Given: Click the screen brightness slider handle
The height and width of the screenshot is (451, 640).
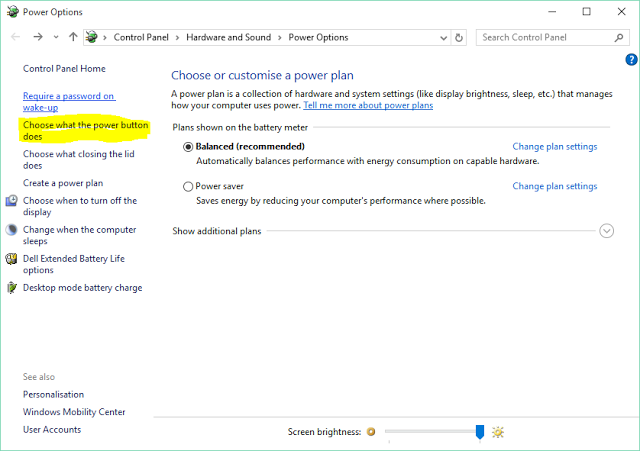Looking at the screenshot, I should pyautogui.click(x=479, y=432).
